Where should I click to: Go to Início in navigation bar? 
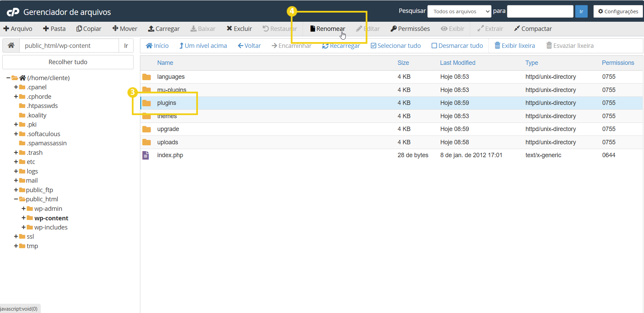[157, 46]
